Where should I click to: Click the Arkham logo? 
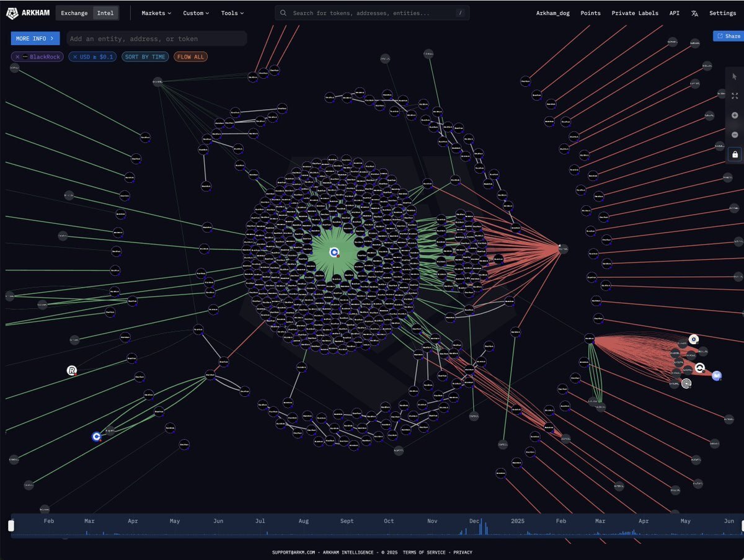coord(28,13)
